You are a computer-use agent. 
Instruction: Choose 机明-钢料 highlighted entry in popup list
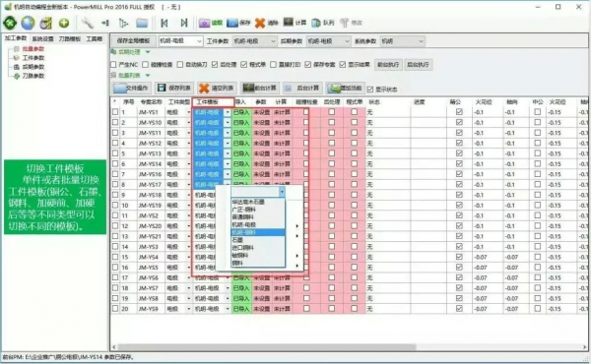point(258,232)
